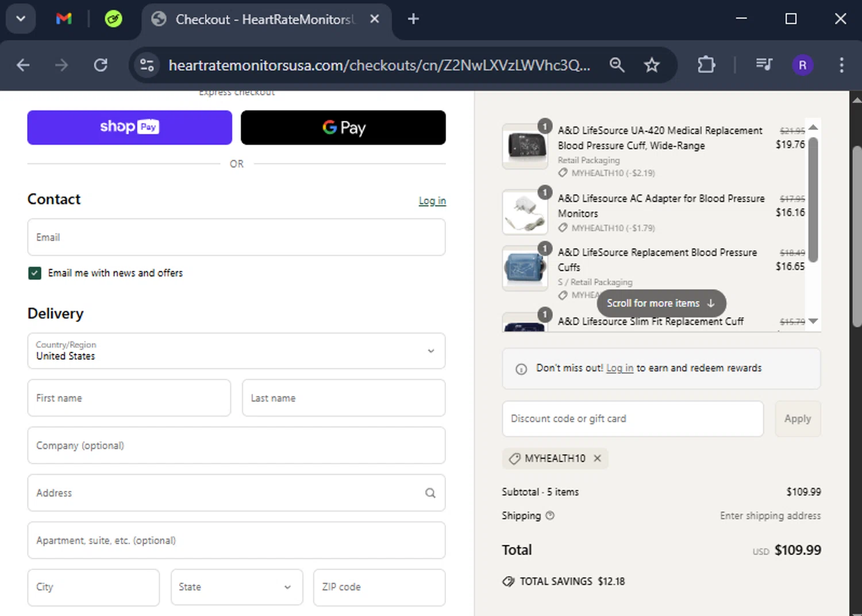Screen dimensions: 862x616
Task: Click the Shipping help question icon
Action: (550, 515)
